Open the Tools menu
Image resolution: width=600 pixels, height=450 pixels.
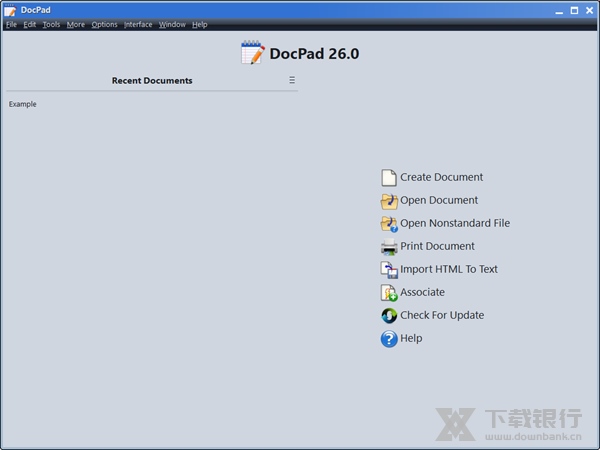point(51,25)
